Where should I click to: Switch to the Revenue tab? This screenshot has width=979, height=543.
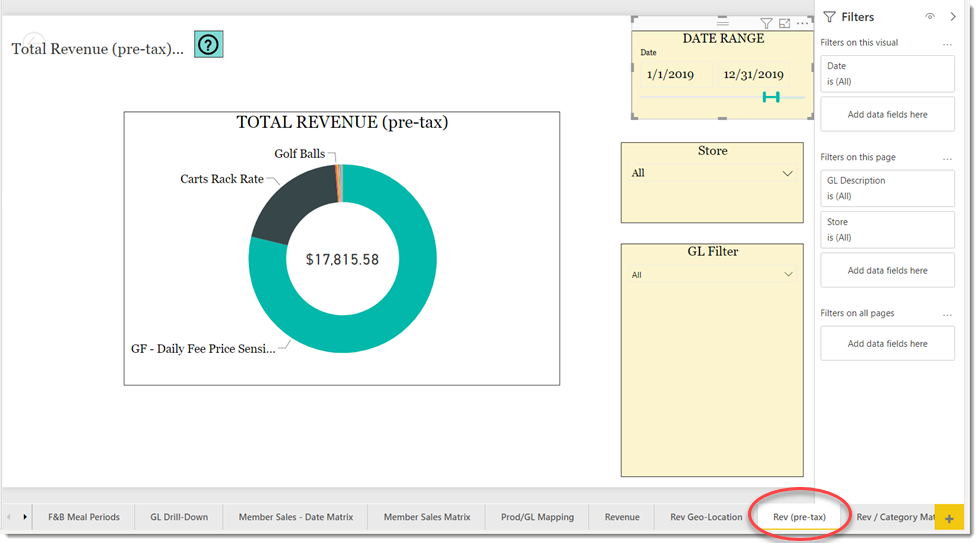click(622, 517)
